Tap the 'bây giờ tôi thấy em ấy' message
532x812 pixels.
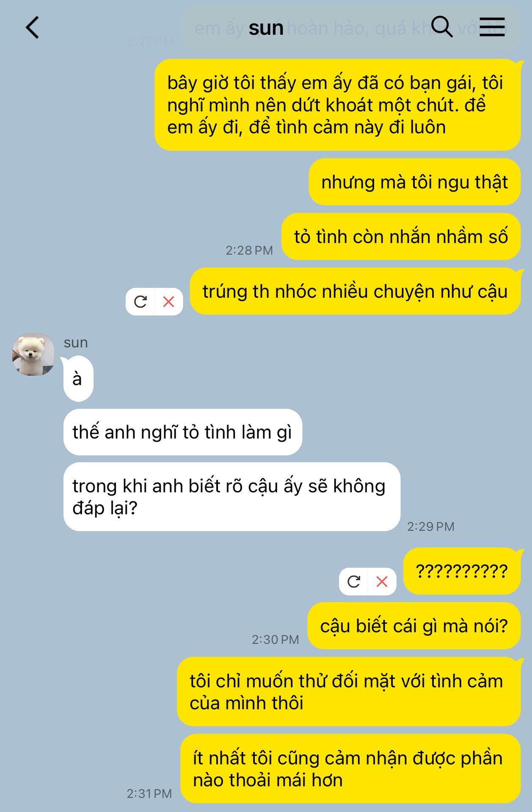(x=338, y=105)
